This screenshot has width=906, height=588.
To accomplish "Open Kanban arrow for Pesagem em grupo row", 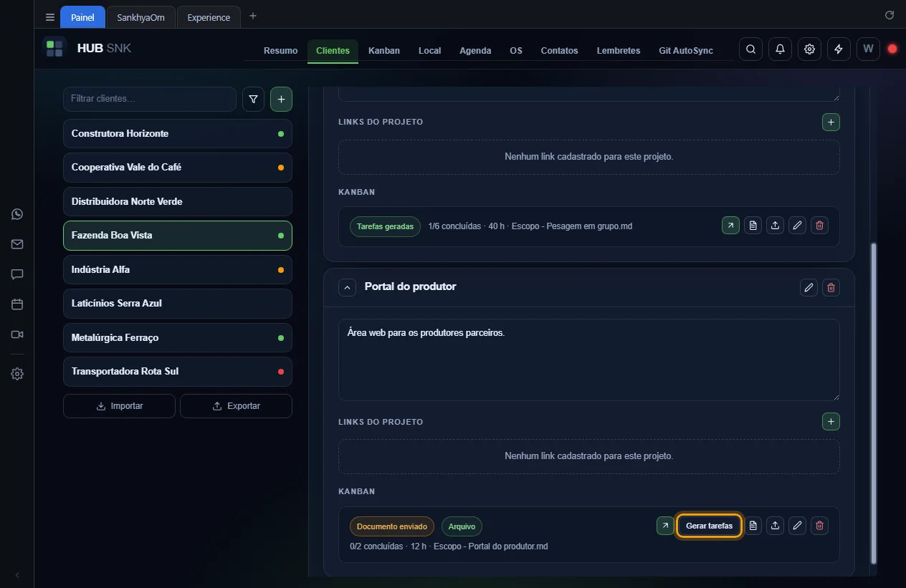I will point(730,226).
